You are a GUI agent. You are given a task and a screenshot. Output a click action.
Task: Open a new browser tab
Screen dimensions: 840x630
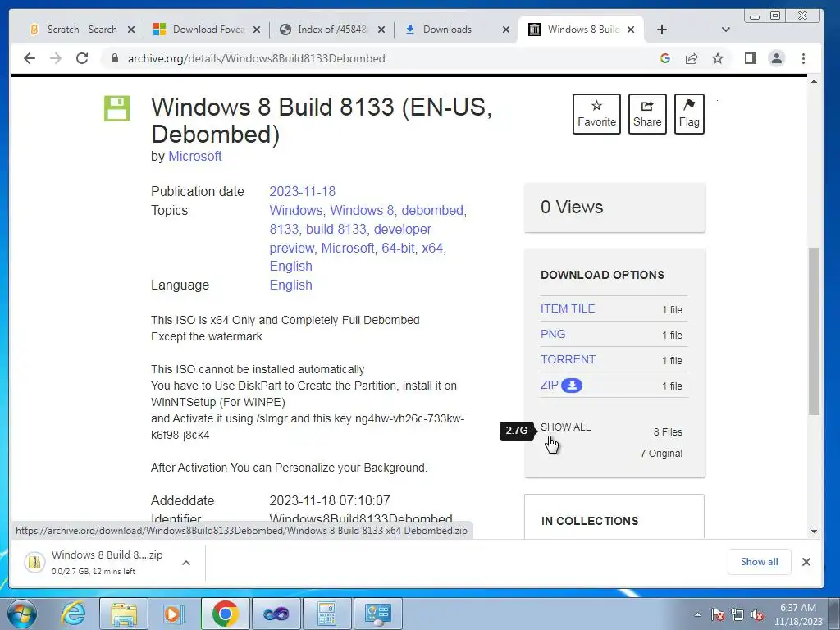click(x=662, y=30)
